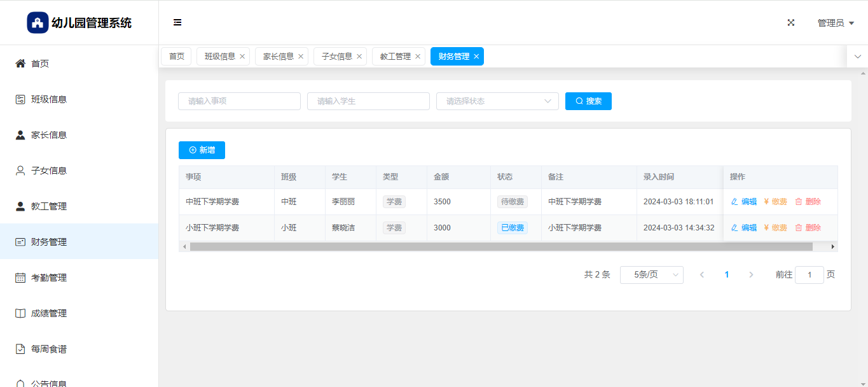The height and width of the screenshot is (387, 868).
Task: Delete the 小班下学期学费 record
Action: [808, 228]
